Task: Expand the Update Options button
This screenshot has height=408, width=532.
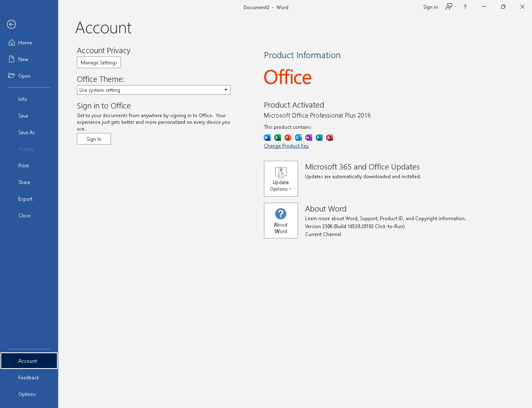Action: (281, 179)
